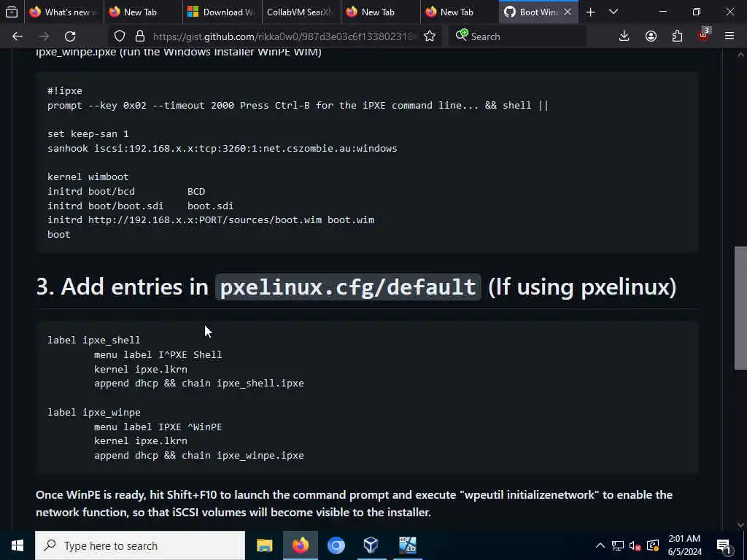Click the "#!ipxe" shebang line
This screenshot has height=560, width=747.
[64, 91]
